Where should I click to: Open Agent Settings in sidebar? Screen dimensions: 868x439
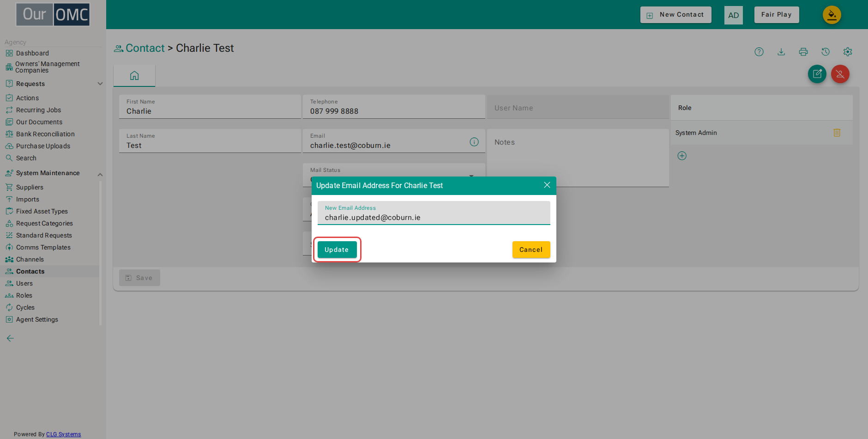tap(37, 319)
